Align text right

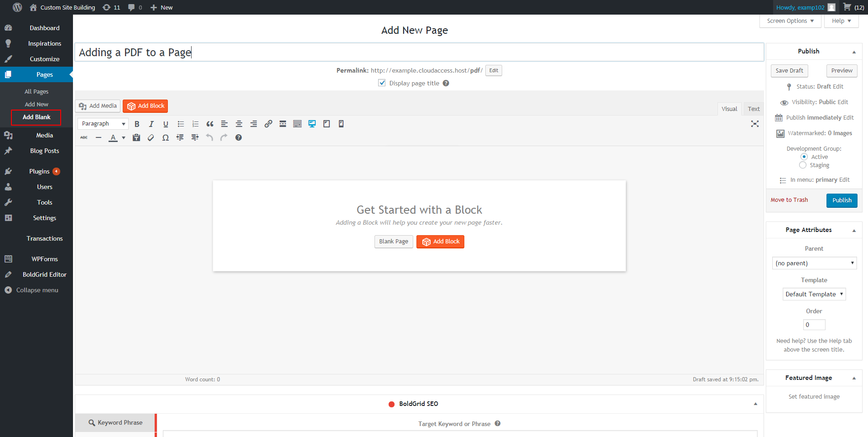pyautogui.click(x=254, y=124)
